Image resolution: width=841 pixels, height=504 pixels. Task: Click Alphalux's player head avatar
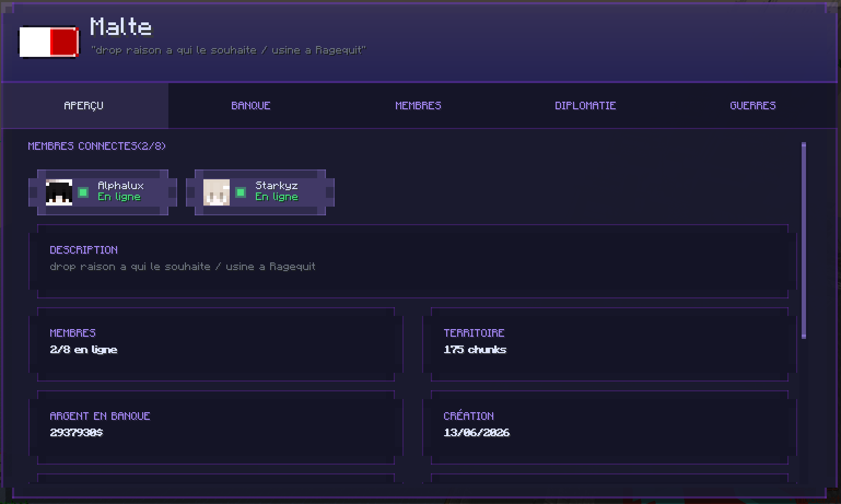[59, 192]
